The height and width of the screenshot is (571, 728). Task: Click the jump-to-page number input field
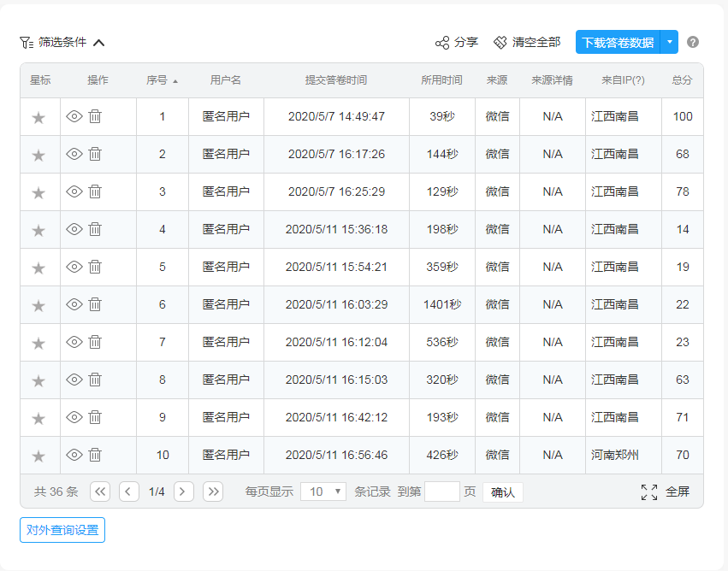point(441,492)
